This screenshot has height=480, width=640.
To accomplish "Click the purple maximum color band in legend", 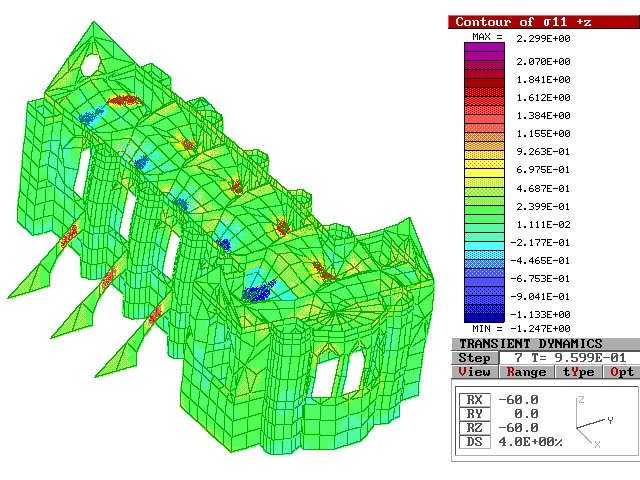I will [485, 46].
